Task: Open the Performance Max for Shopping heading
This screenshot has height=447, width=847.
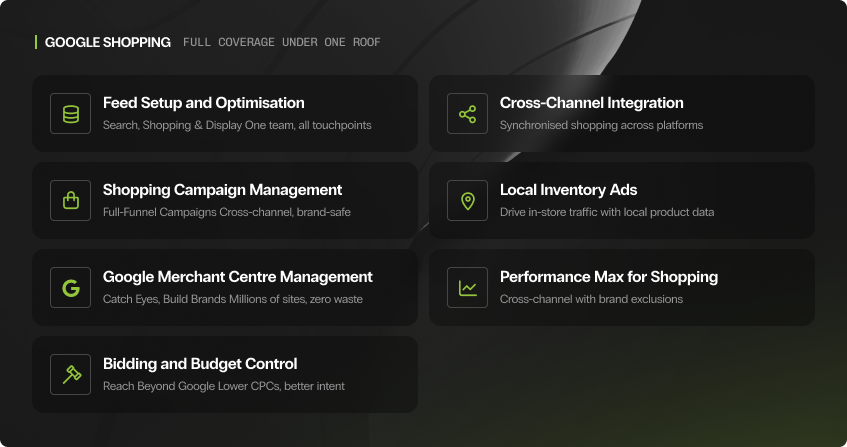Action: [609, 277]
